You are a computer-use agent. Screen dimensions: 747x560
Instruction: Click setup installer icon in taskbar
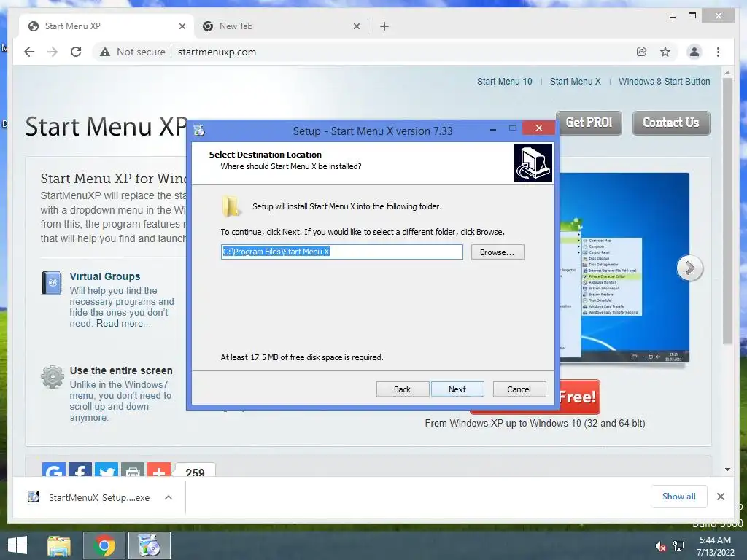150,545
